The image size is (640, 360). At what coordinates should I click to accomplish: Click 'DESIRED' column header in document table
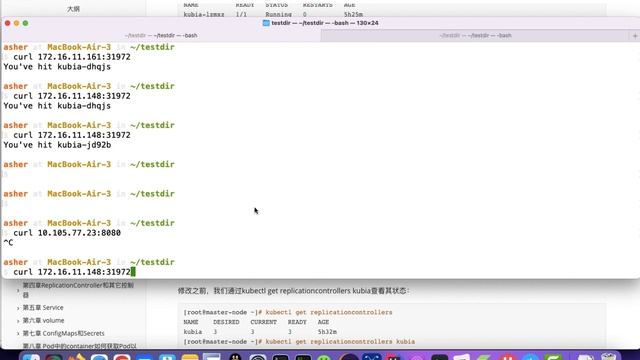click(226, 322)
